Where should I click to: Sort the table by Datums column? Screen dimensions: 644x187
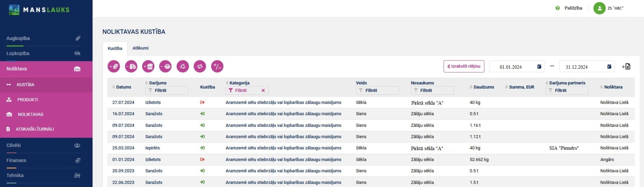[123, 87]
